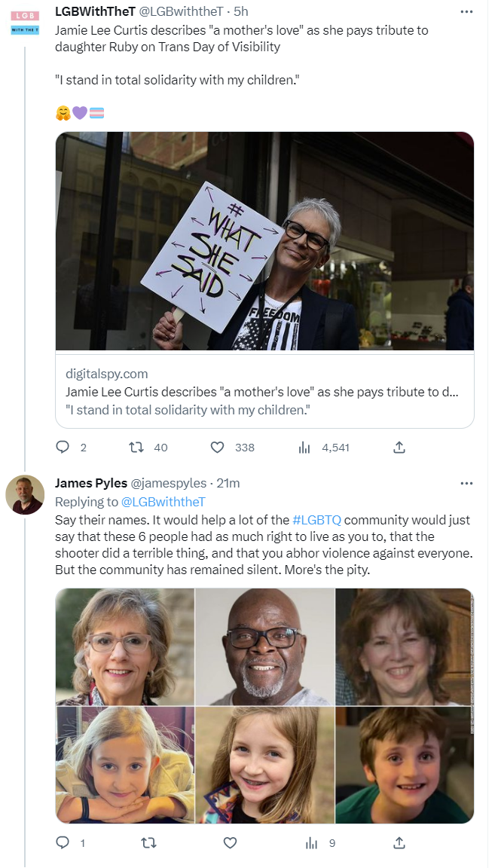Image resolution: width=501 pixels, height=868 pixels.
Task: Share James Pyles' reply
Action: 399,842
